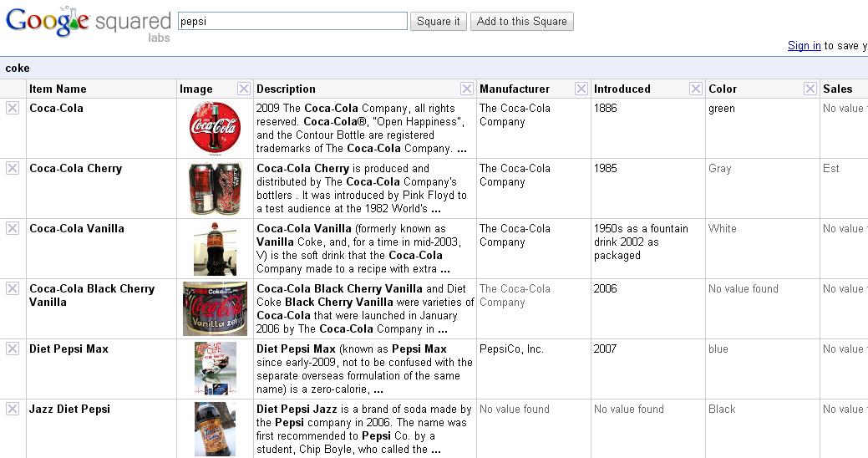Select the Coca-Cola Black Cherry Vanilla item name
Viewport: 868px width, 458px height.
click(92, 295)
